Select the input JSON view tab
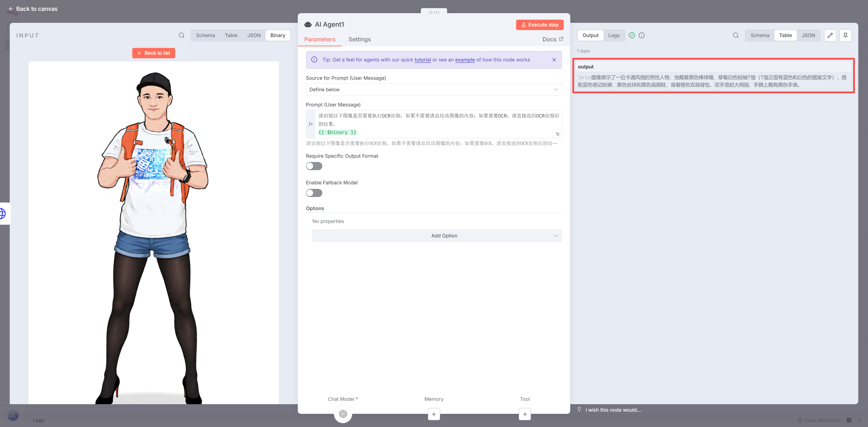The image size is (868, 427). point(254,35)
